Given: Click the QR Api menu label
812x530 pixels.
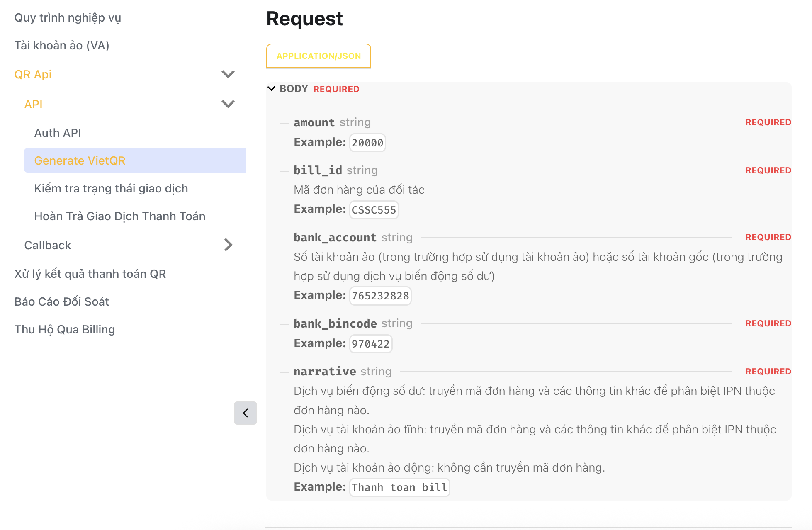Looking at the screenshot, I should click(x=33, y=74).
